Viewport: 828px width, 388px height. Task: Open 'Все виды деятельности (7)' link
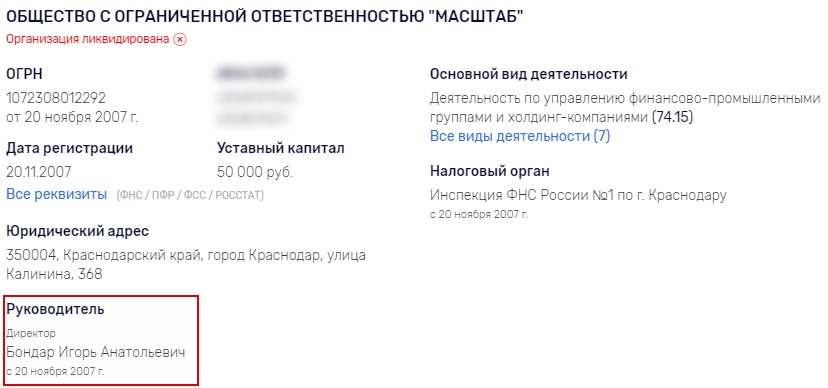coord(520,136)
